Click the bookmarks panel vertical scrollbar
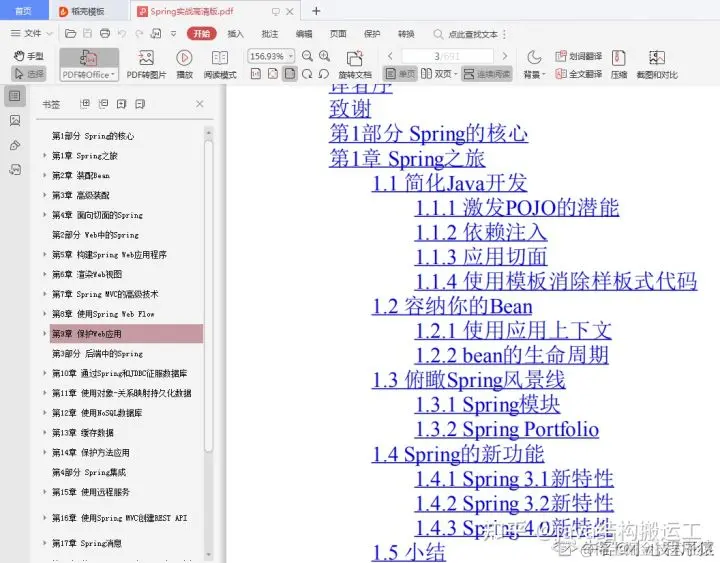720x563 pixels. (x=208, y=294)
